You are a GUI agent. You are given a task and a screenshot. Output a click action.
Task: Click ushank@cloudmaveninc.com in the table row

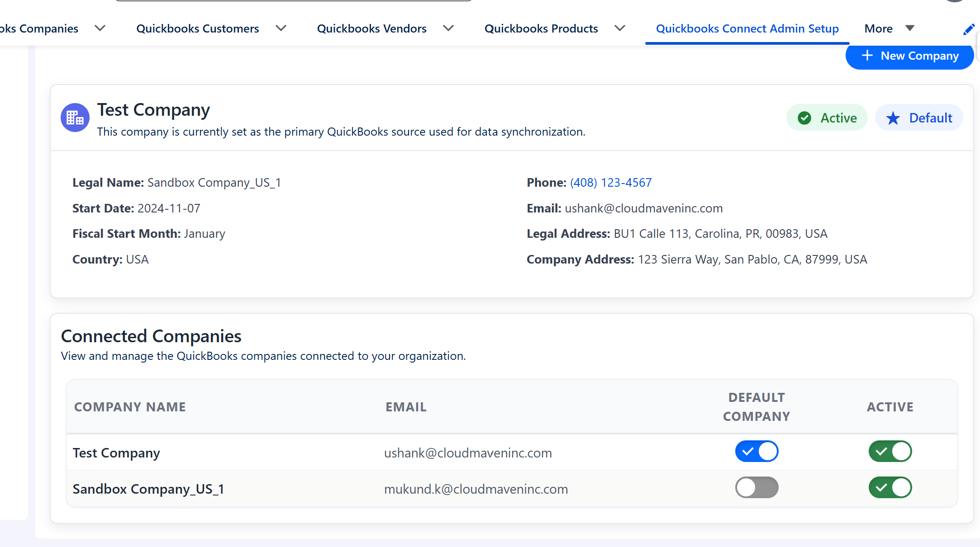(468, 453)
